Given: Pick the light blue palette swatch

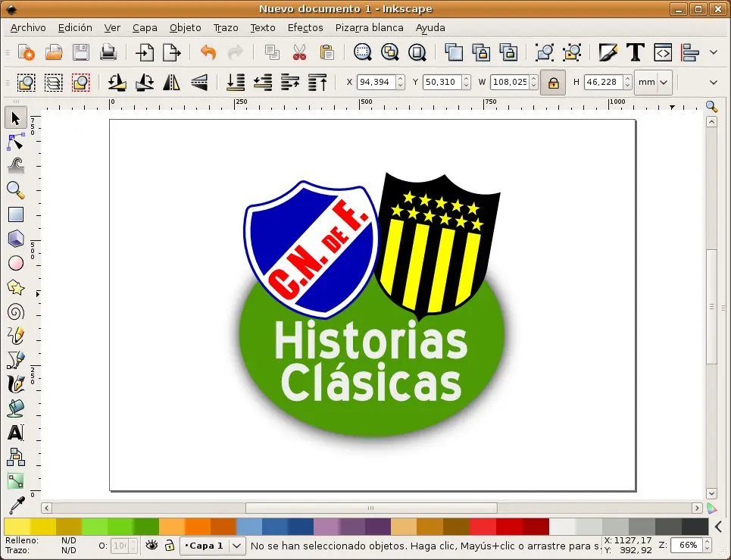Looking at the screenshot, I should [249, 527].
